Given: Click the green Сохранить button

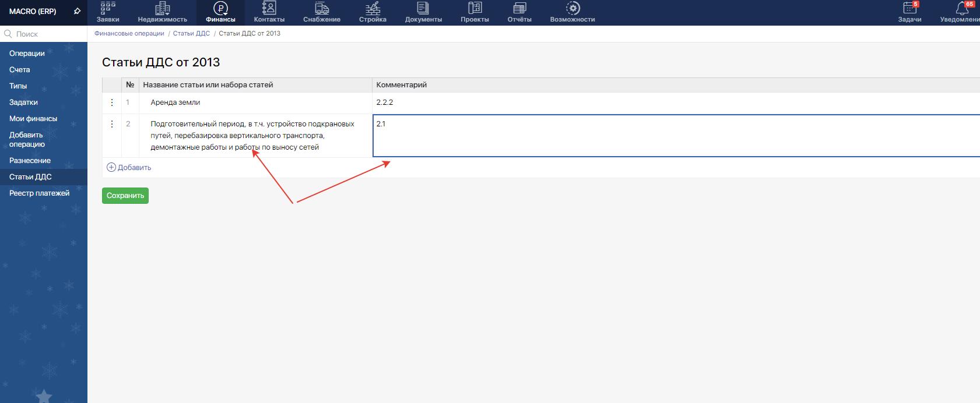Looking at the screenshot, I should tap(125, 196).
